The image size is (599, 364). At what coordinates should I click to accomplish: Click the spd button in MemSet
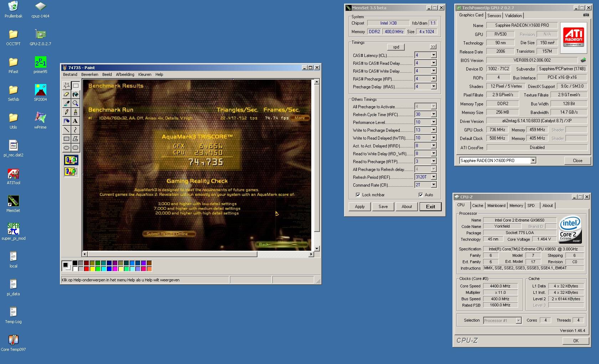396,47
